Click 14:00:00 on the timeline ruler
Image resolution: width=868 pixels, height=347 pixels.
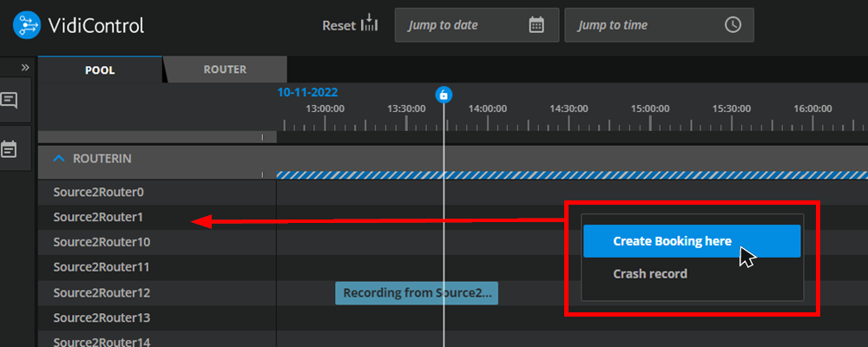(487, 109)
